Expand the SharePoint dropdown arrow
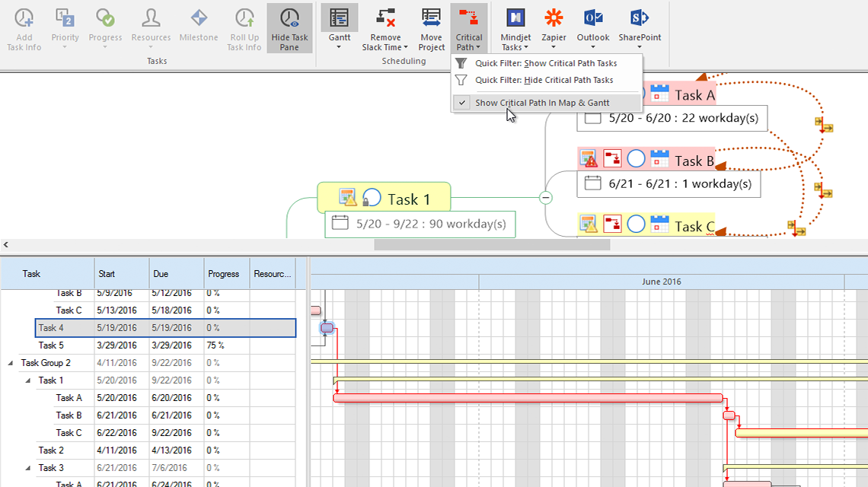Viewport: 868px width, 487px height. 640,47
